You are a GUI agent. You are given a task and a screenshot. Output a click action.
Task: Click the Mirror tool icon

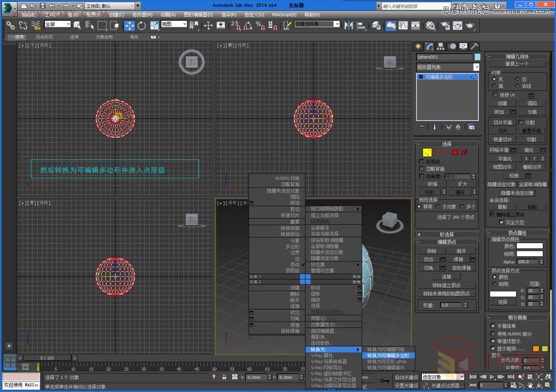tap(348, 26)
